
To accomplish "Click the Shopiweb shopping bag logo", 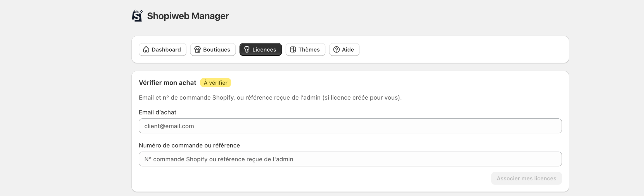I will click(137, 16).
